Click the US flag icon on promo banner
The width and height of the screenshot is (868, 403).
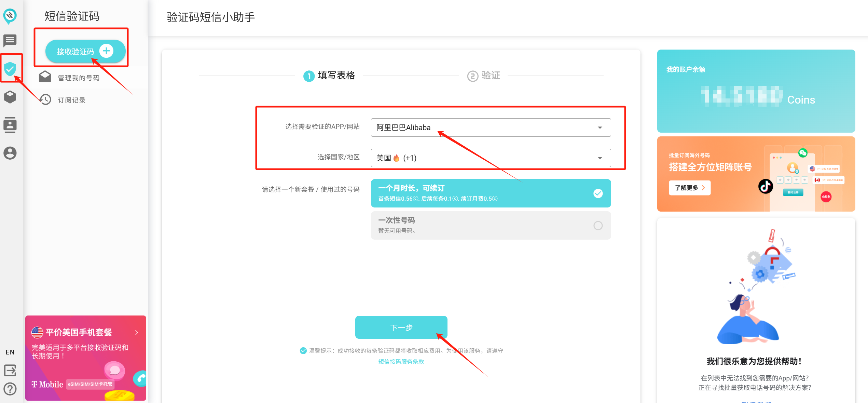tap(37, 332)
